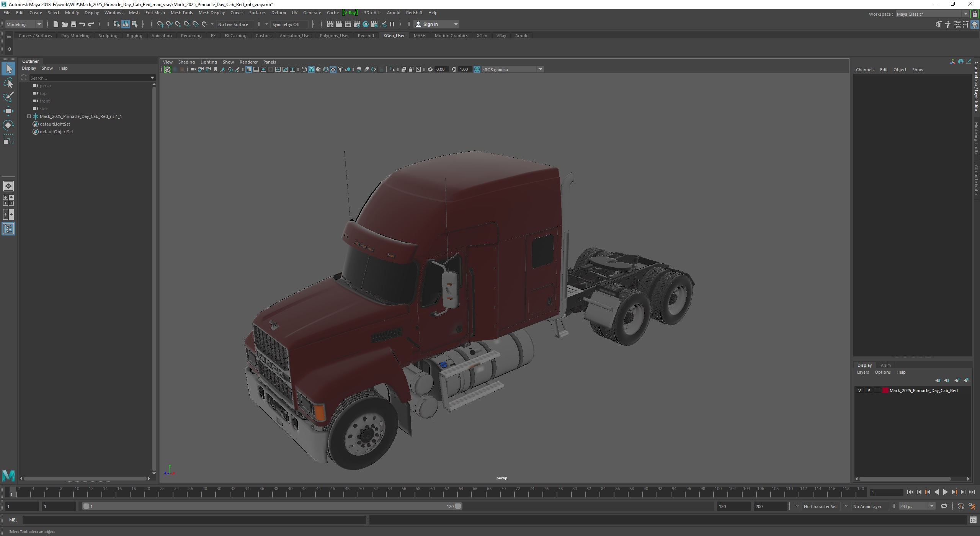
Task: Save the current scene
Action: [73, 24]
